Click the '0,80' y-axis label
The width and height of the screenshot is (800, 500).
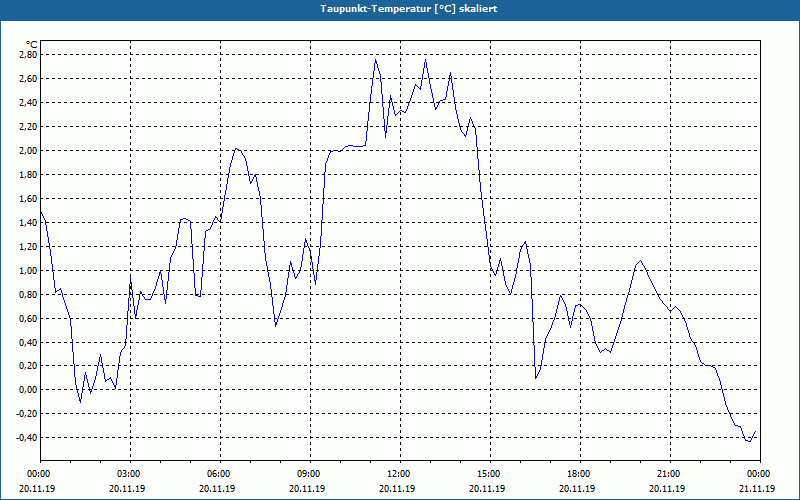[x=28, y=294]
